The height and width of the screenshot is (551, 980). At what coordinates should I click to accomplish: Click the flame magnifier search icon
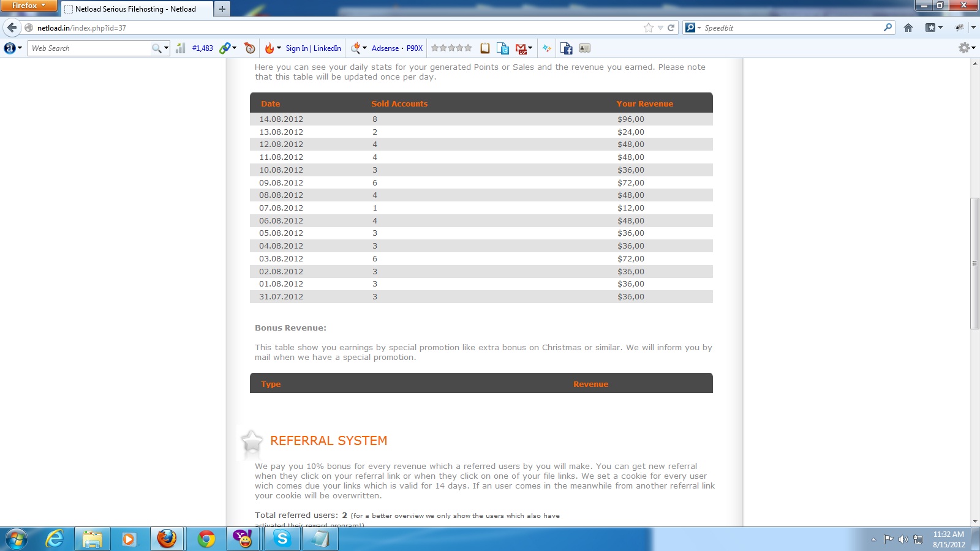[x=355, y=48]
